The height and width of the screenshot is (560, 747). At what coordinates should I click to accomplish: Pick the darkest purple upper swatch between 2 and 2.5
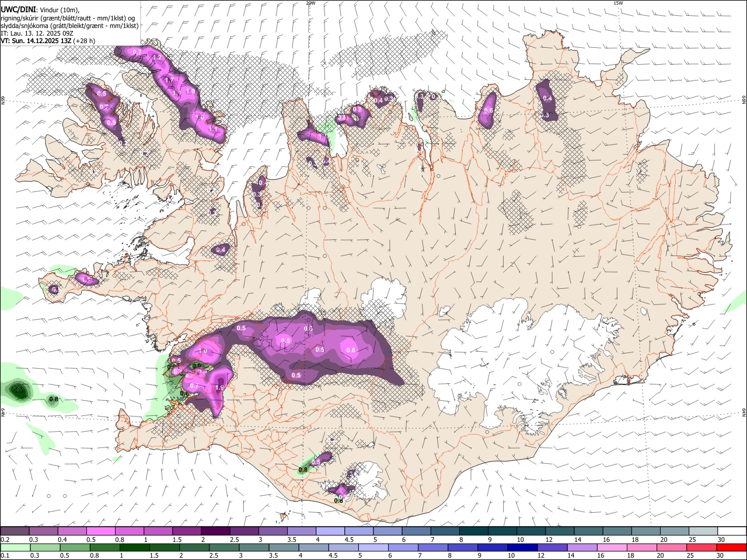click(215, 531)
